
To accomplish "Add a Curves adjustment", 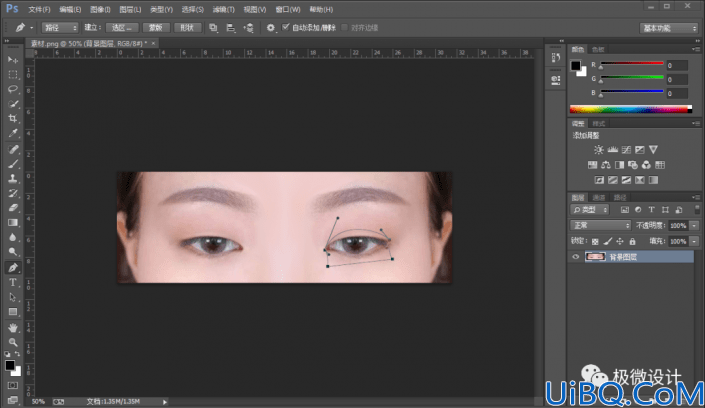I will click(x=626, y=150).
